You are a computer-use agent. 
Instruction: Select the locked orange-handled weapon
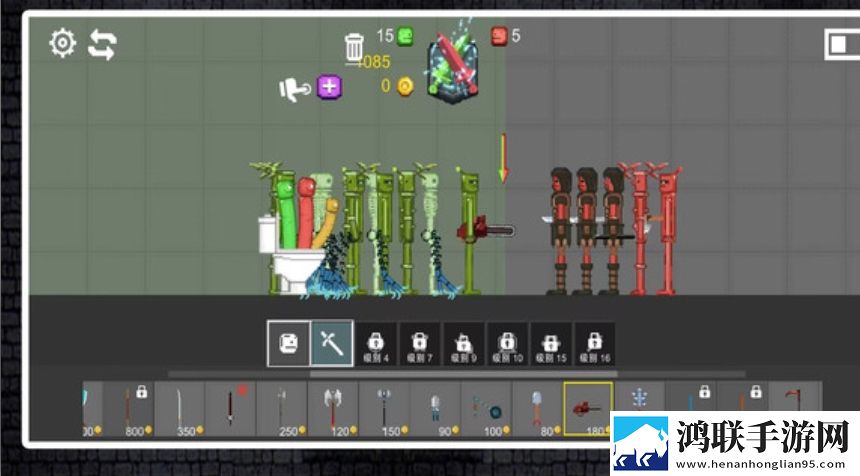[742, 397]
